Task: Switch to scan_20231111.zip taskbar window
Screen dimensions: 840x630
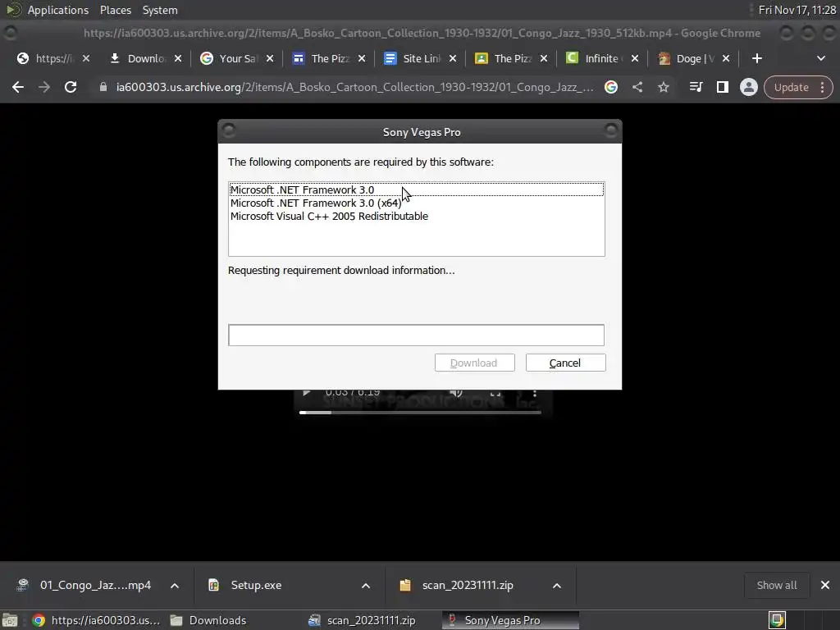Action: click(362, 620)
